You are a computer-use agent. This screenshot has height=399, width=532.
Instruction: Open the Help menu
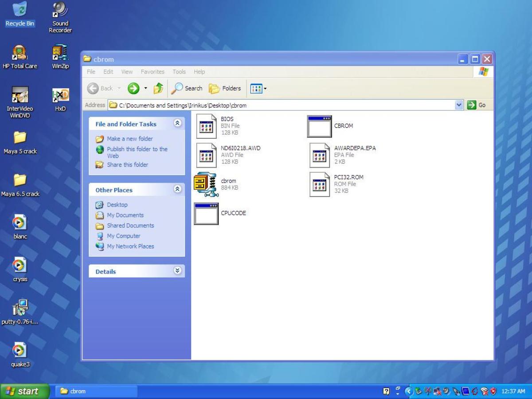click(199, 71)
